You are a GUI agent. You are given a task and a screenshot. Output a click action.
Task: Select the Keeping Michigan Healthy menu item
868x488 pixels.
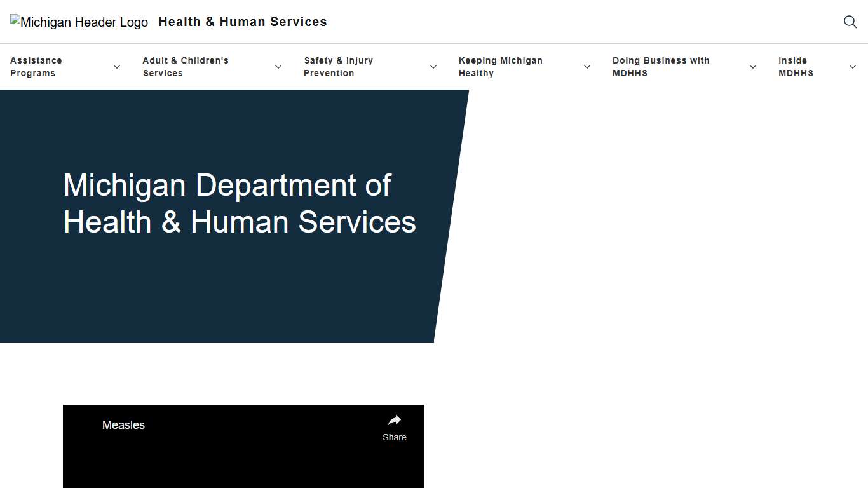pos(501,66)
